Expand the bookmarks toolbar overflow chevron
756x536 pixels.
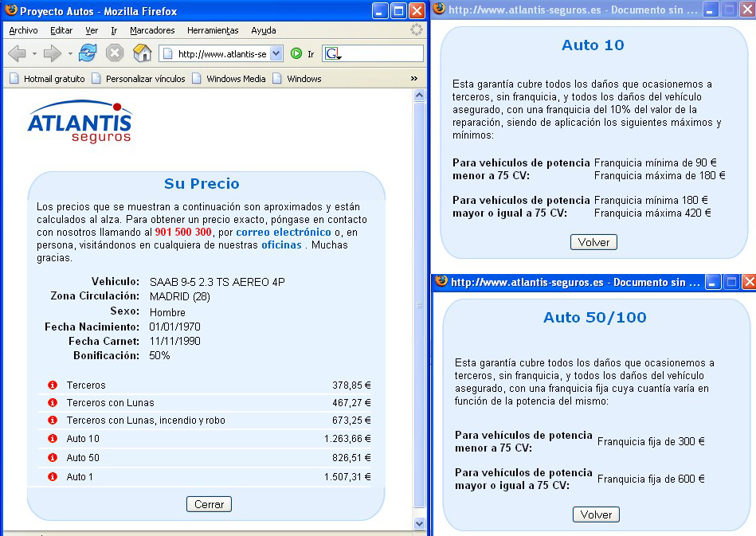click(414, 79)
